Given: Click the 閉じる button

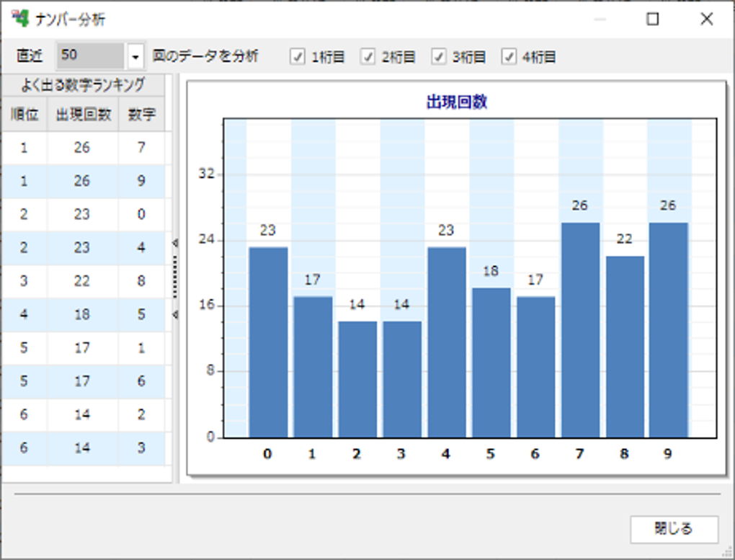Looking at the screenshot, I should pyautogui.click(x=674, y=528).
